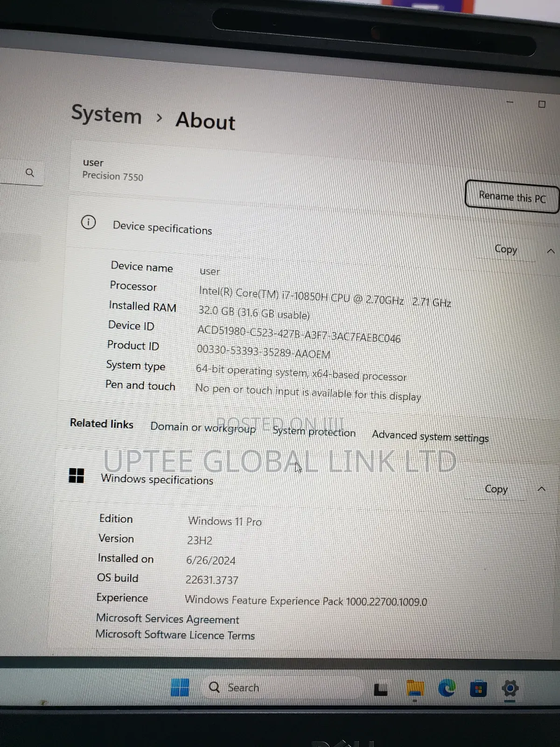Click the Related links label
Screen dimensions: 560x747
(x=102, y=424)
